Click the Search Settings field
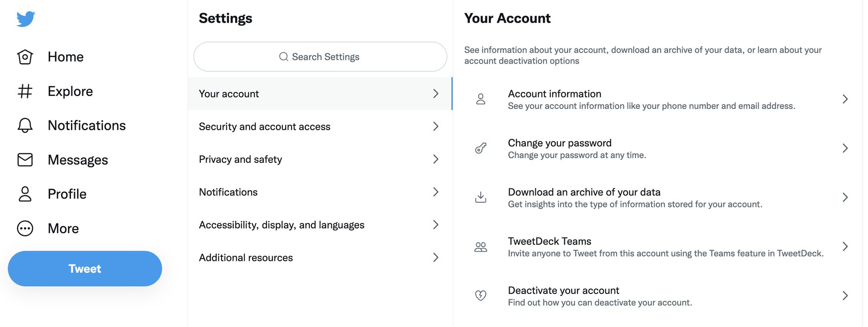The width and height of the screenshot is (868, 327). [320, 57]
